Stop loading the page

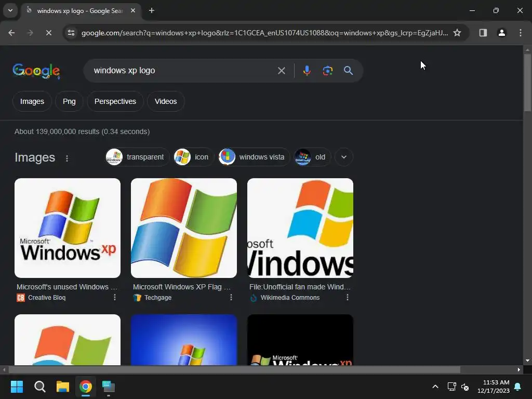(48, 33)
